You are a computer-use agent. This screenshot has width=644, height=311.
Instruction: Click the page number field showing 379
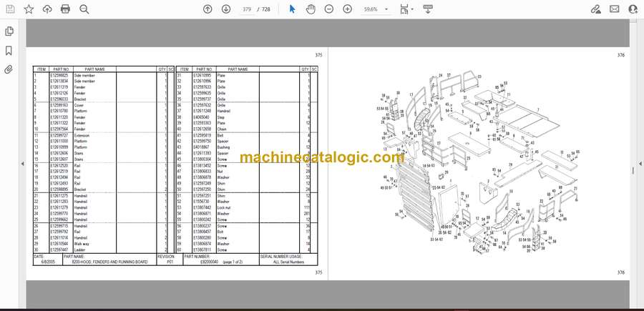(x=247, y=9)
